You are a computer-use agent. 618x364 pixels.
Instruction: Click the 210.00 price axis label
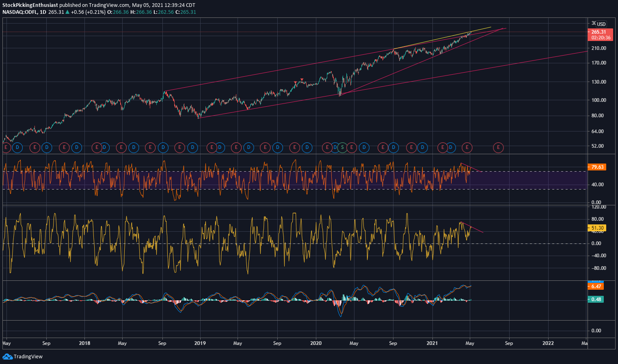click(599, 48)
